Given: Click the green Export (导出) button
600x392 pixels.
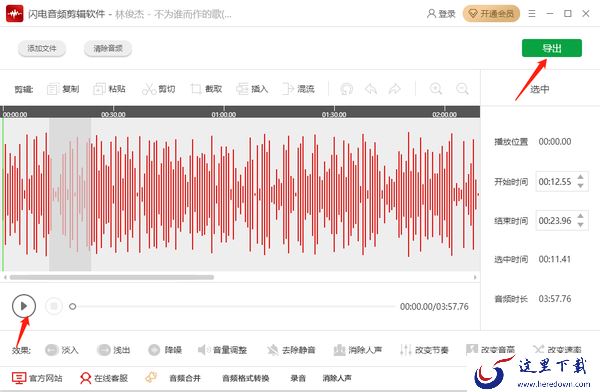Looking at the screenshot, I should click(x=552, y=48).
